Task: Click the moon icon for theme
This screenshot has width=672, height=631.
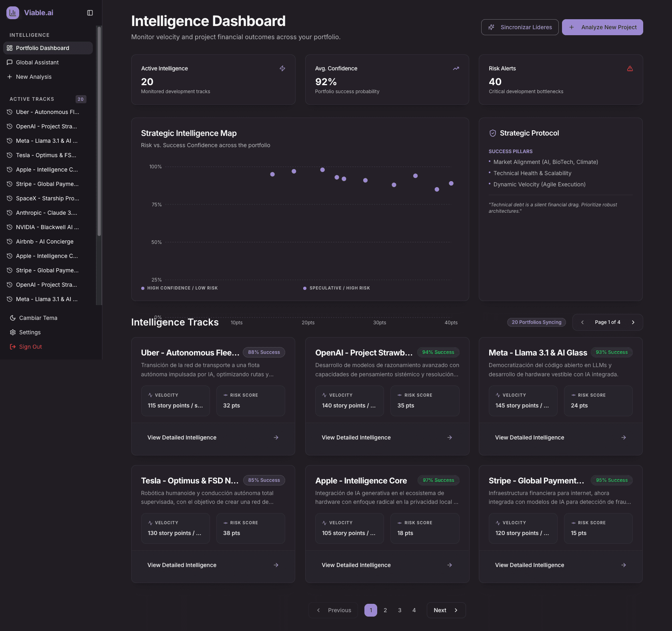Action: pos(13,318)
